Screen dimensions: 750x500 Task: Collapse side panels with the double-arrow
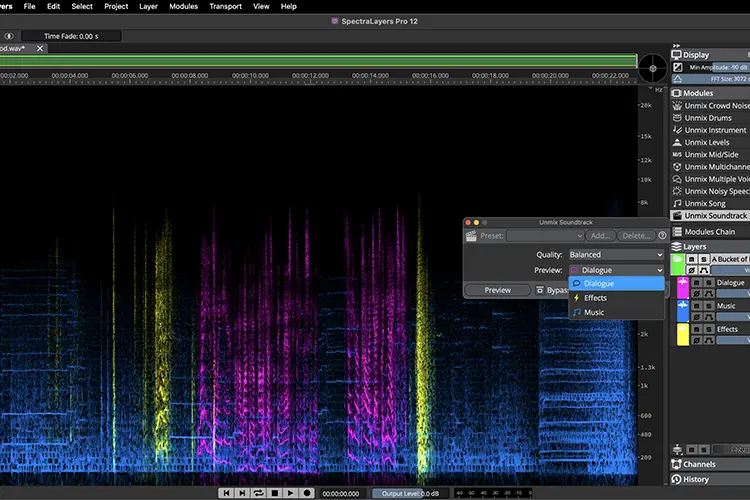coord(676,45)
